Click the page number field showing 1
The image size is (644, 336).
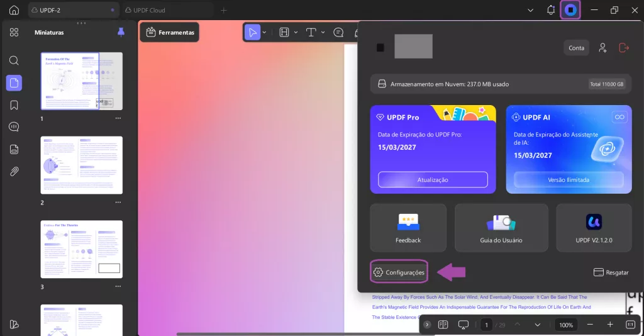(x=486, y=325)
